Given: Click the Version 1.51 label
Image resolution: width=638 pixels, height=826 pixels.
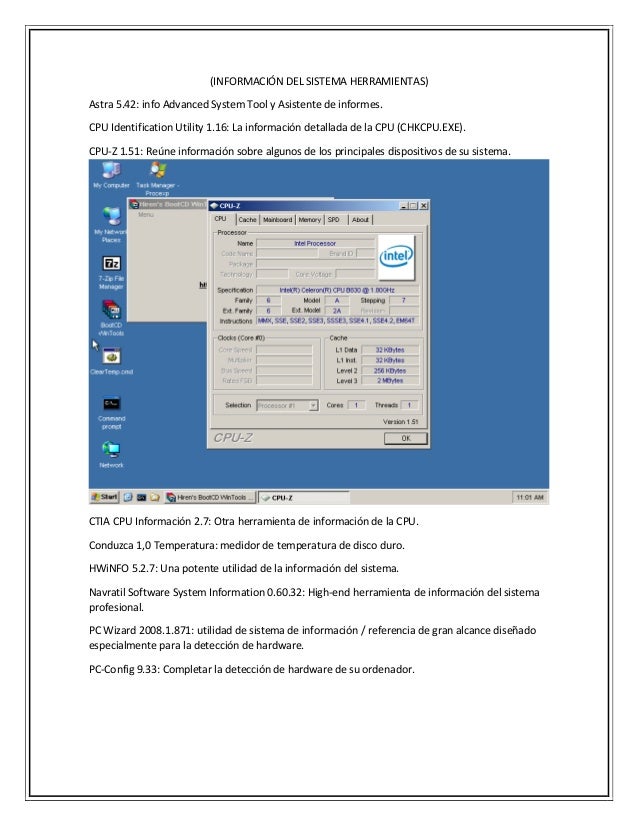Looking at the screenshot, I should [400, 422].
